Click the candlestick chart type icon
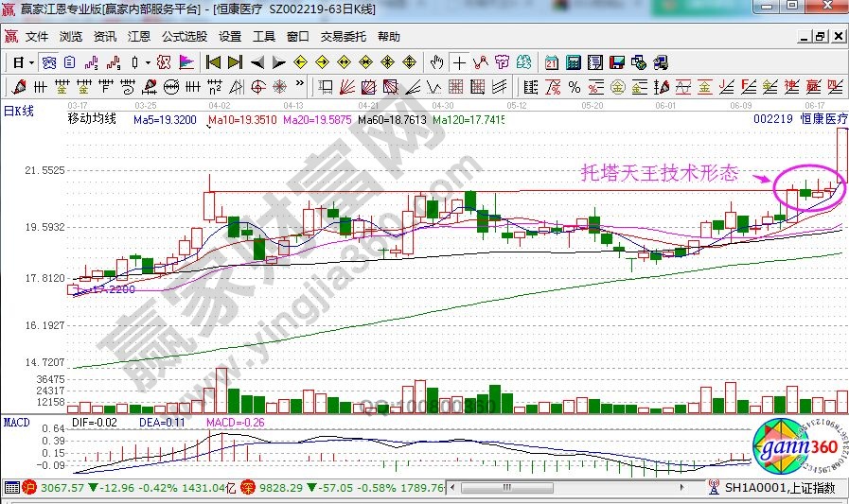Image resolution: width=849 pixels, height=504 pixels. [x=134, y=62]
